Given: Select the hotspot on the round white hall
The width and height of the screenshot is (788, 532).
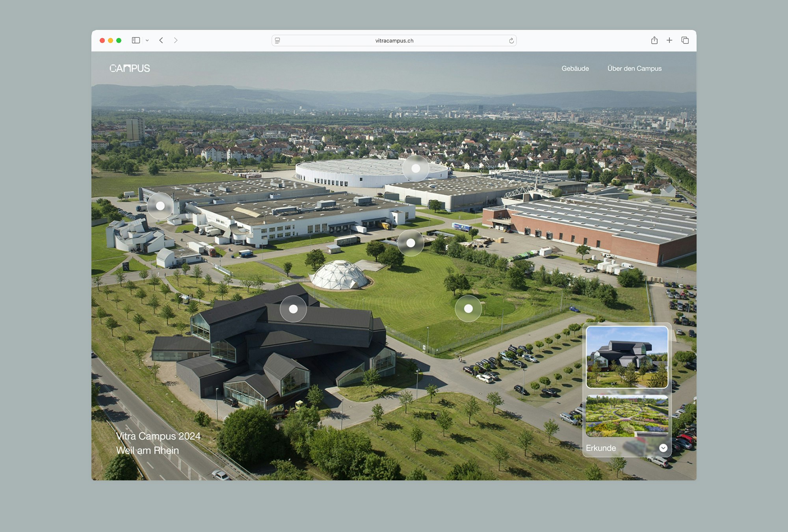Looking at the screenshot, I should [x=416, y=169].
